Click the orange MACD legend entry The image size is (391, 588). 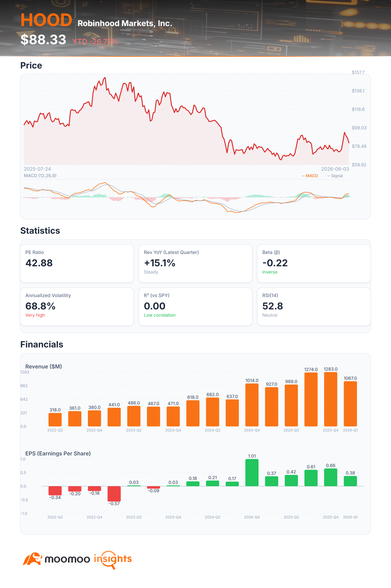[310, 176]
